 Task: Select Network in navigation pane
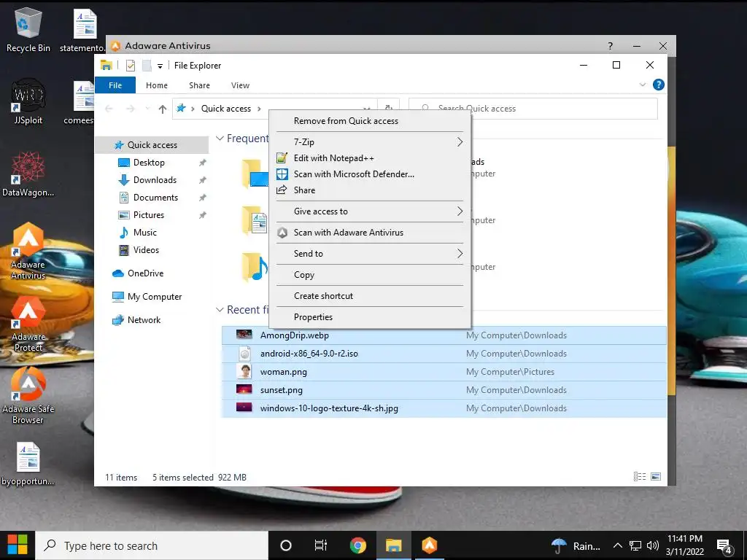(x=144, y=320)
